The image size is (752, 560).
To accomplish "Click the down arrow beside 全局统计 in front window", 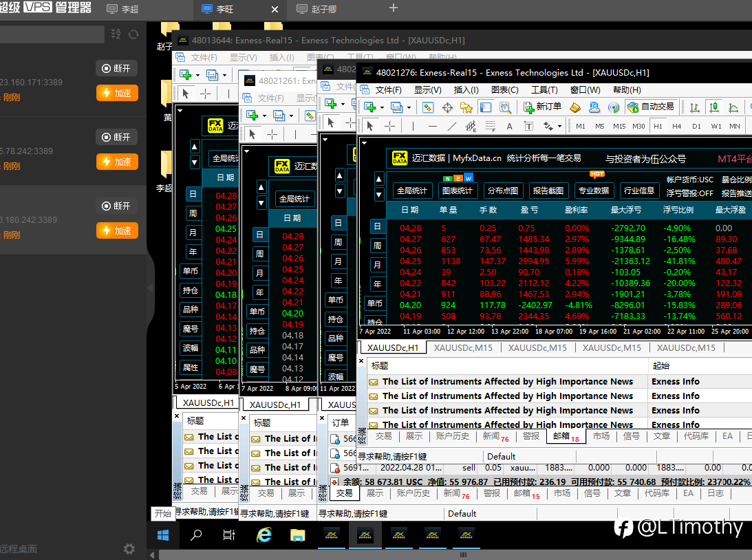I will coord(379,195).
